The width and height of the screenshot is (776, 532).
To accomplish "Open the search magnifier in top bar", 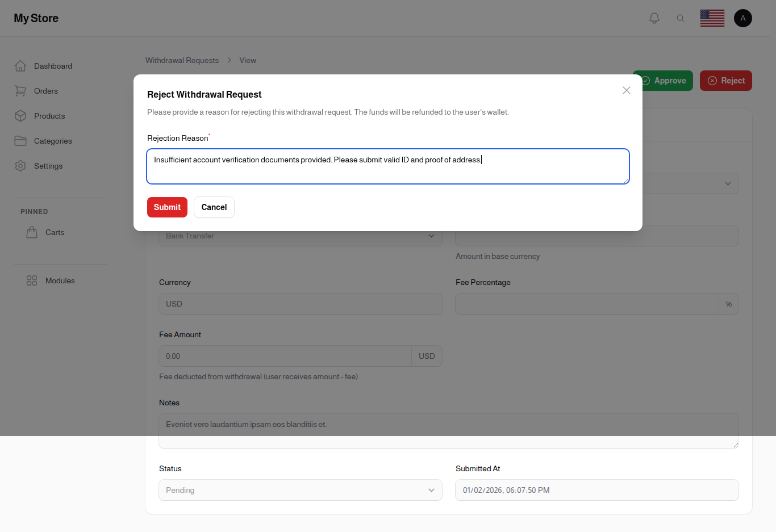I will pyautogui.click(x=681, y=18).
